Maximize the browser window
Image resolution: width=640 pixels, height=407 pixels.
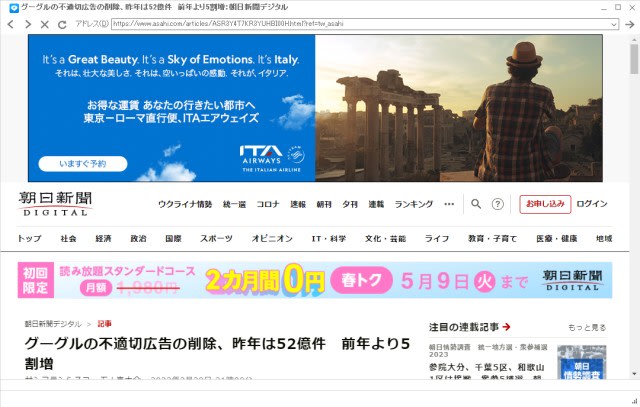tap(618, 7)
